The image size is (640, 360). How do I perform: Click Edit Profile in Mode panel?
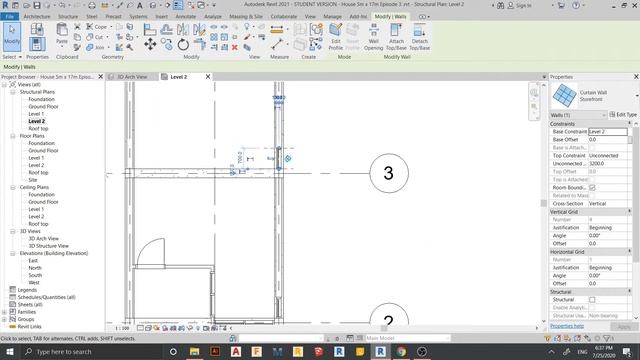pyautogui.click(x=336, y=37)
